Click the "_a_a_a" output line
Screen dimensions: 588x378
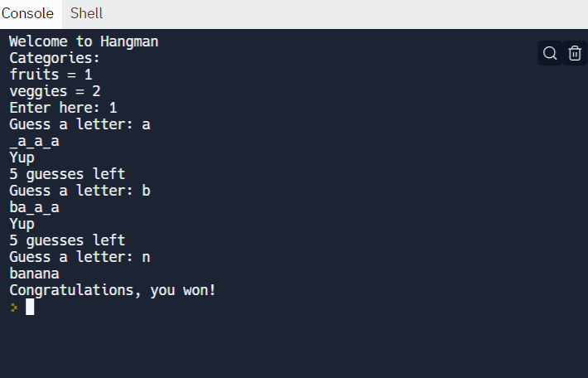[x=34, y=141]
